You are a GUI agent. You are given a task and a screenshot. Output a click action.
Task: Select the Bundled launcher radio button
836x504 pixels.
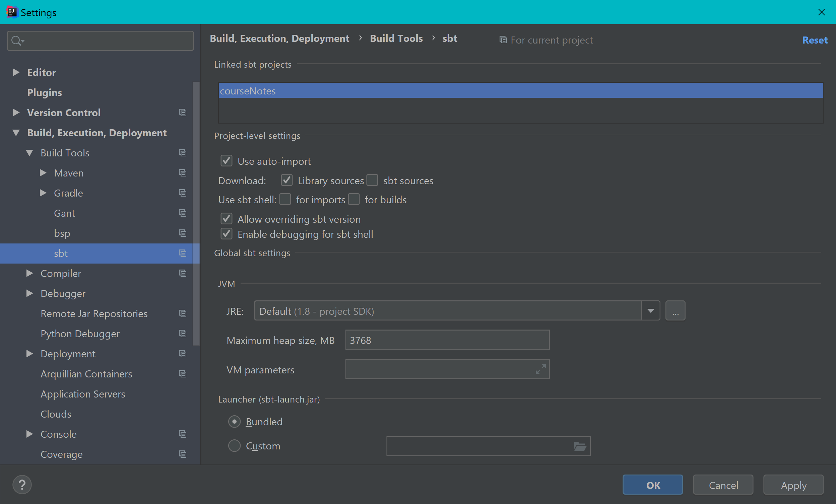coord(235,422)
